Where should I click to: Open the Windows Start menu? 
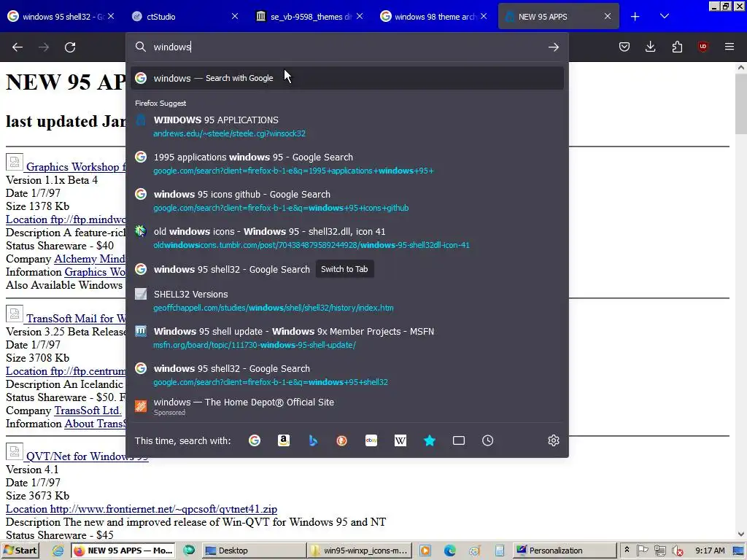[20, 551]
